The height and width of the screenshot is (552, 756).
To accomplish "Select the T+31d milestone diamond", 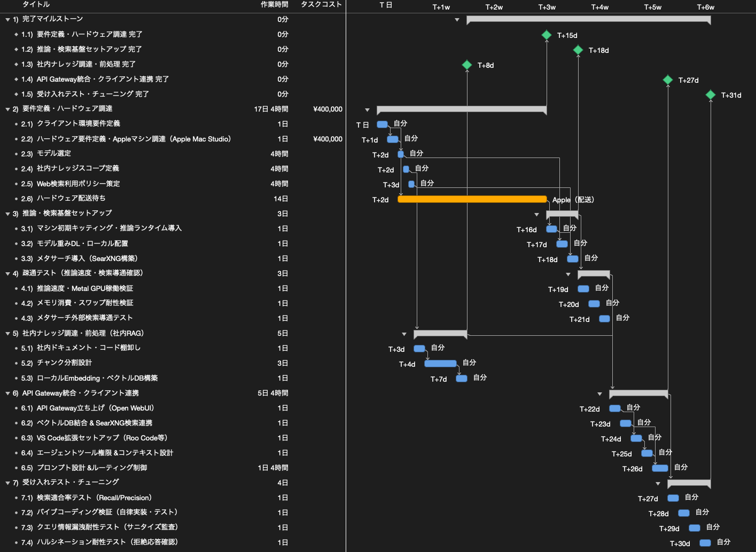I will point(711,95).
